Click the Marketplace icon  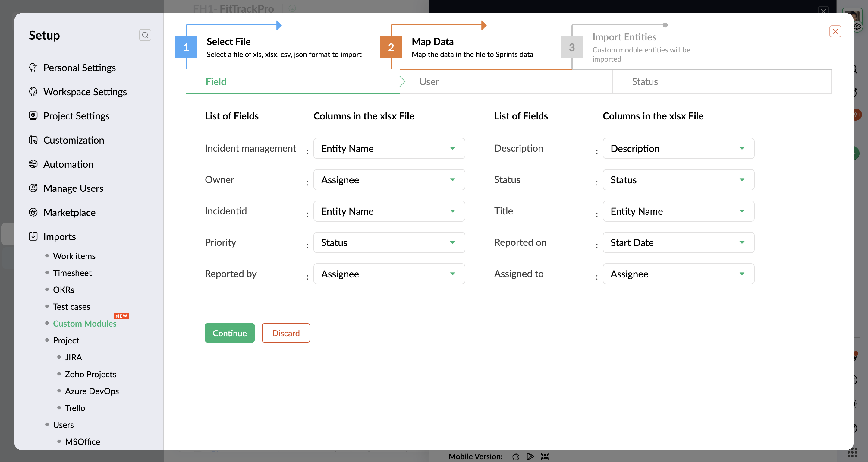[x=33, y=212]
